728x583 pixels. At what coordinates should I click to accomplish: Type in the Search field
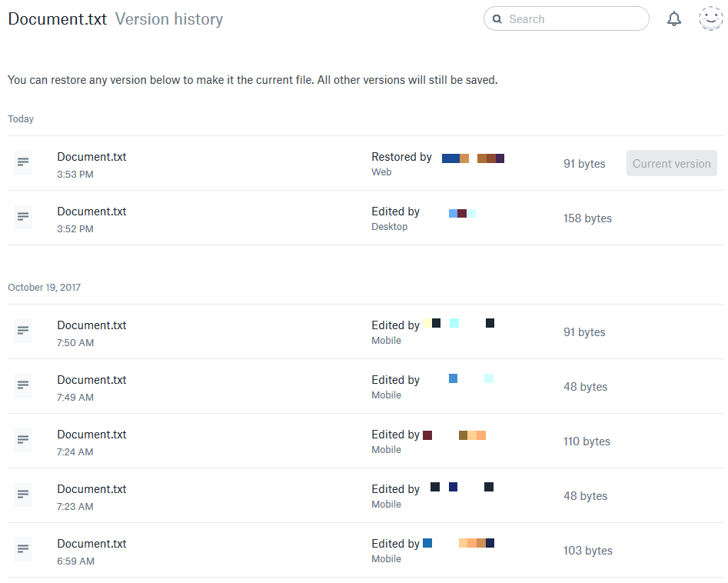[573, 19]
